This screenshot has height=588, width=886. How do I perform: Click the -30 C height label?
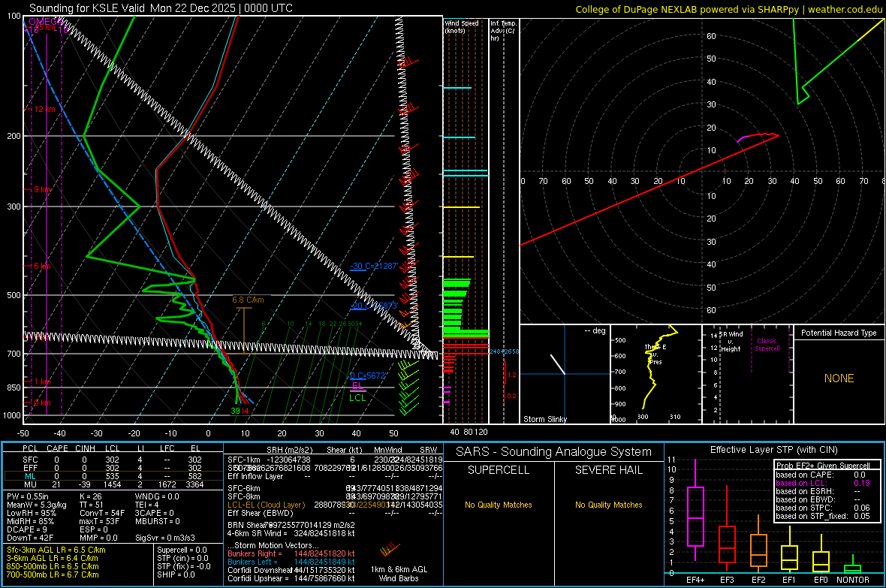374,266
